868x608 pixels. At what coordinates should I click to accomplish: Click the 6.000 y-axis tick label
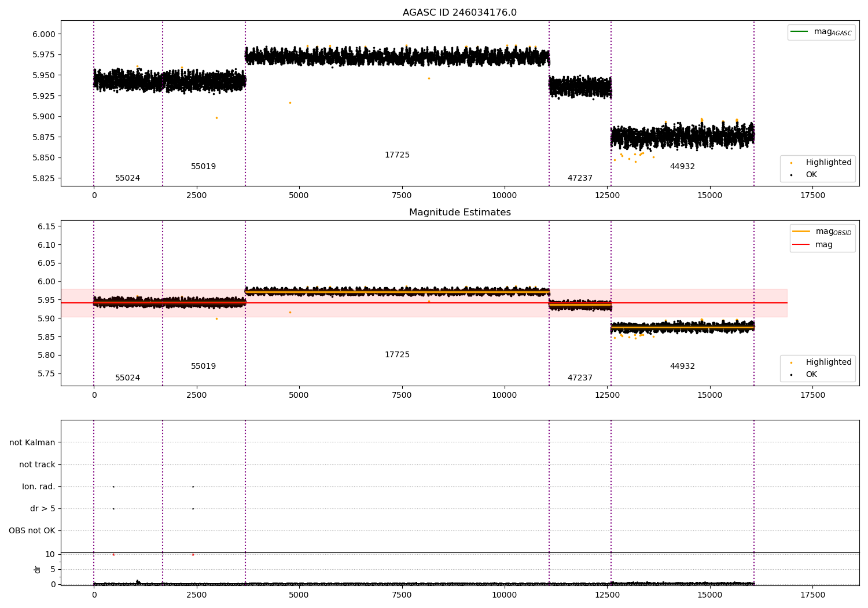44,34
